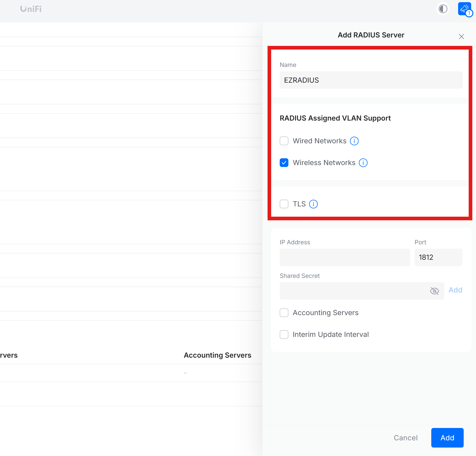Image resolution: width=476 pixels, height=456 pixels.
Task: Enable Wired Networks VLAN support
Action: pyautogui.click(x=284, y=141)
